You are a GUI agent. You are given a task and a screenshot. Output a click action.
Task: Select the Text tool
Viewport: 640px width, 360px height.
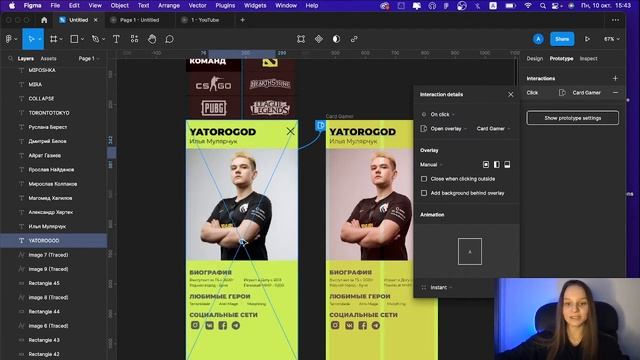(x=116, y=39)
